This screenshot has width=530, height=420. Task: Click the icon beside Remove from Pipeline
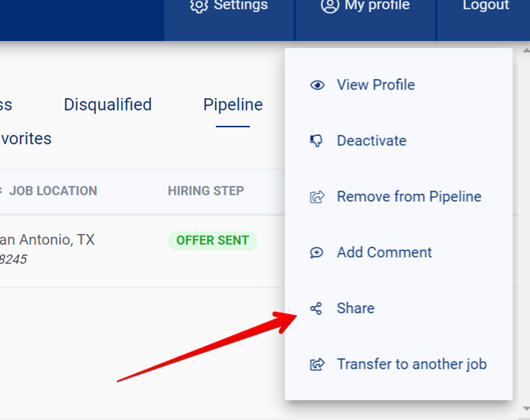pos(317,197)
